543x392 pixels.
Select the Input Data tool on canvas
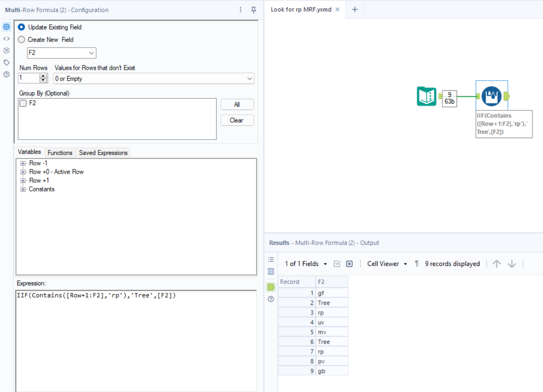(426, 96)
